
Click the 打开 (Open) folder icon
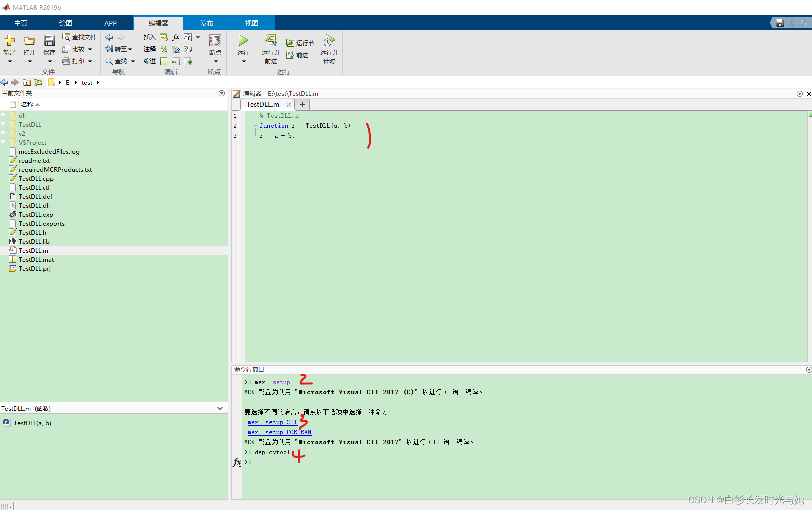click(x=29, y=41)
